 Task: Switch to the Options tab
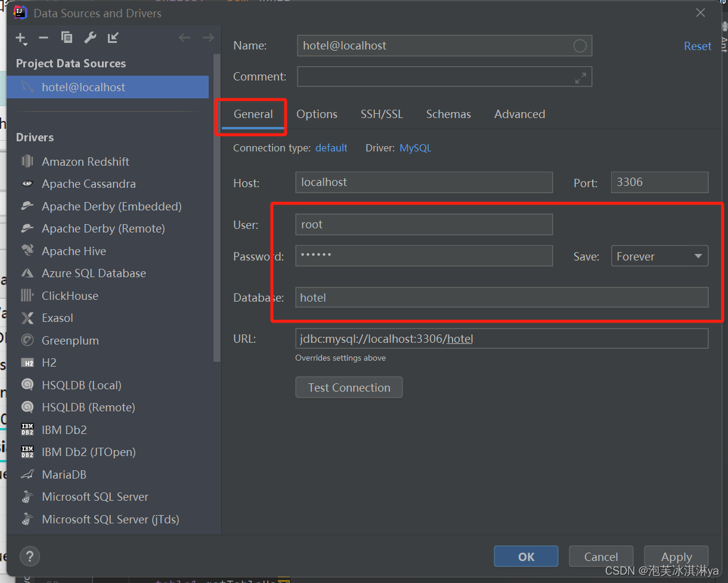pyautogui.click(x=317, y=114)
